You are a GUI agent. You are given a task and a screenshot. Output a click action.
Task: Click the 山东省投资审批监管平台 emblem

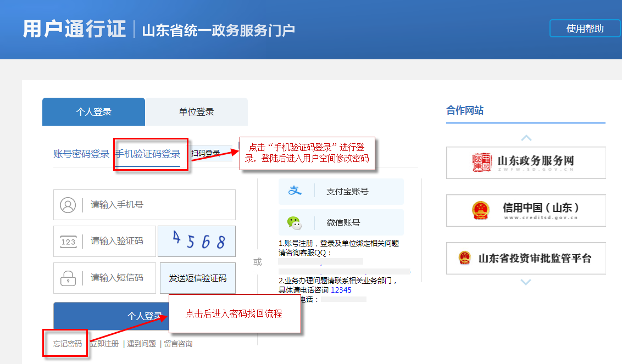tap(466, 258)
